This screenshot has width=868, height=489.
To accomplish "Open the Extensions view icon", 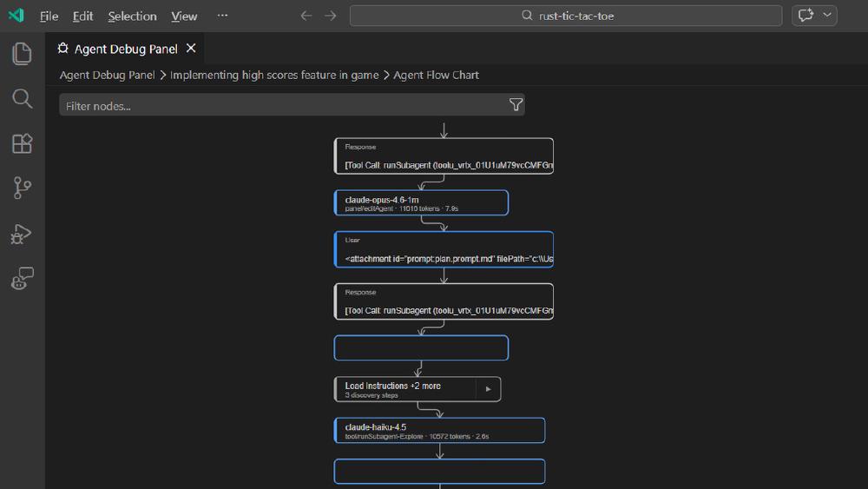I will pyautogui.click(x=23, y=143).
